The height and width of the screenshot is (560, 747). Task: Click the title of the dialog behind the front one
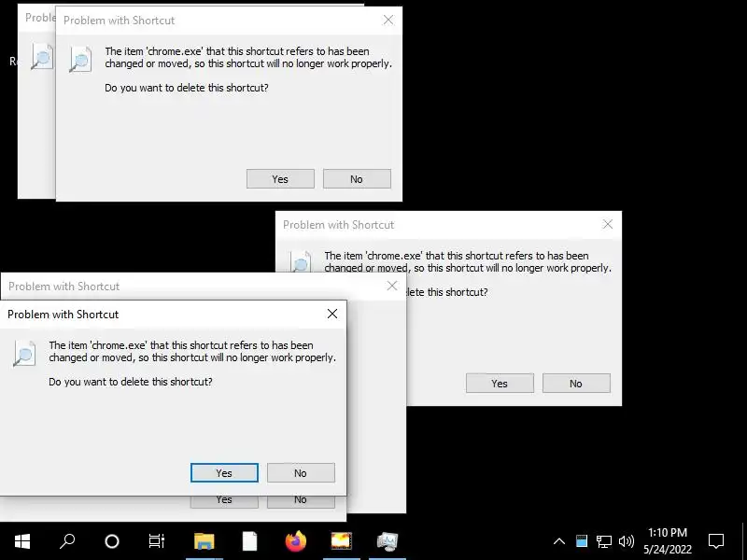click(x=63, y=287)
